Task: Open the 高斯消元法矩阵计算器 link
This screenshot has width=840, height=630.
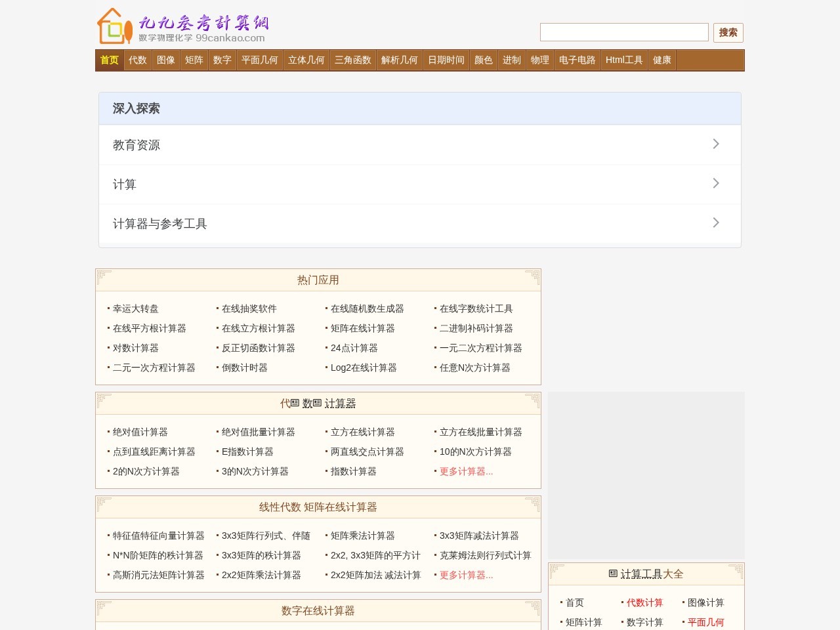Action: pos(159,575)
